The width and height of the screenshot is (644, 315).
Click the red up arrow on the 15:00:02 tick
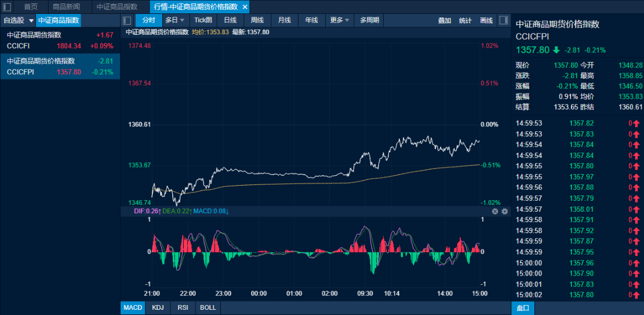(x=636, y=295)
